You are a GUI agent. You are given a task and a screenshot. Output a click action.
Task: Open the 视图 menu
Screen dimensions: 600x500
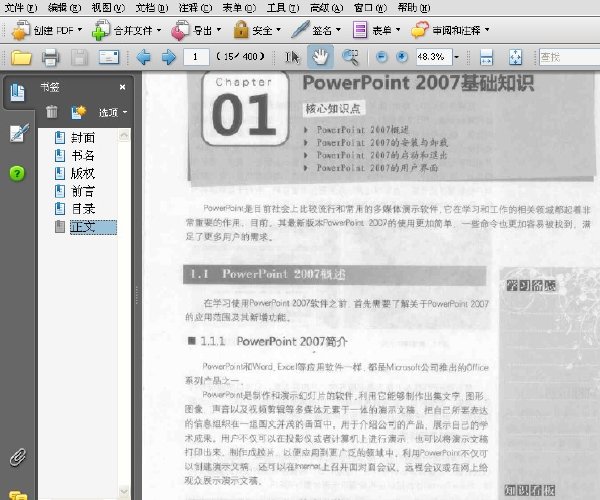(108, 7)
